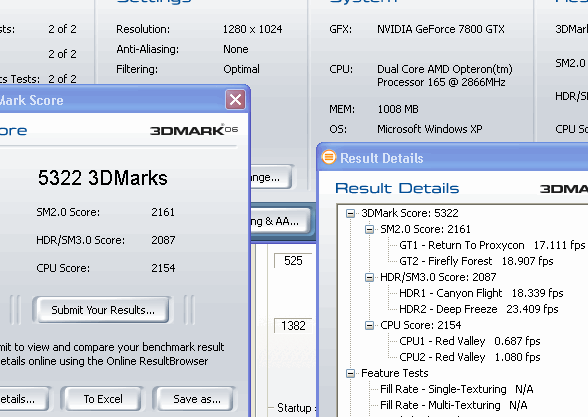This screenshot has height=417, width=588.
Task: Click the 5322 3DMarks score text
Action: pos(102,178)
